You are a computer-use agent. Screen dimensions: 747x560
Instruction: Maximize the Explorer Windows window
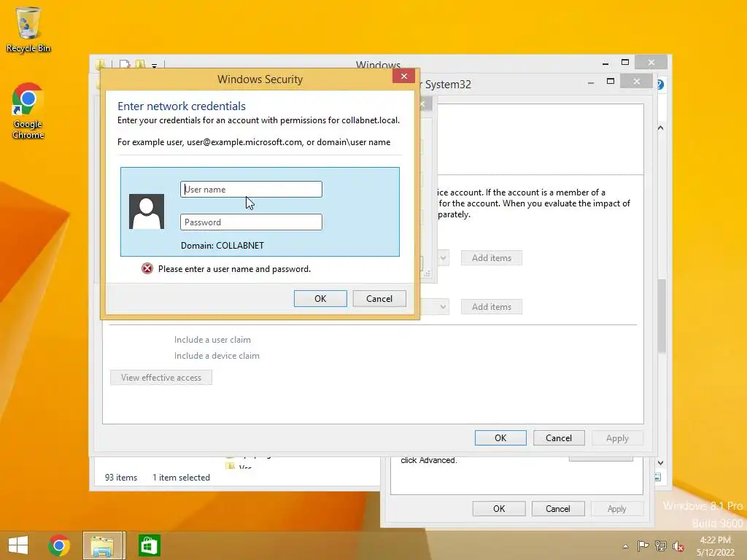(x=625, y=63)
